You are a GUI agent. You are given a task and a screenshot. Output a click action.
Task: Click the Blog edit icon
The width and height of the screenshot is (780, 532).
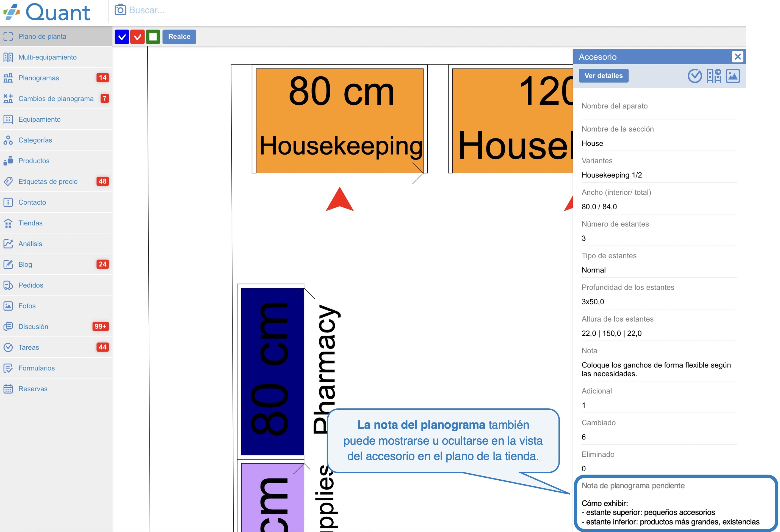tap(8, 264)
